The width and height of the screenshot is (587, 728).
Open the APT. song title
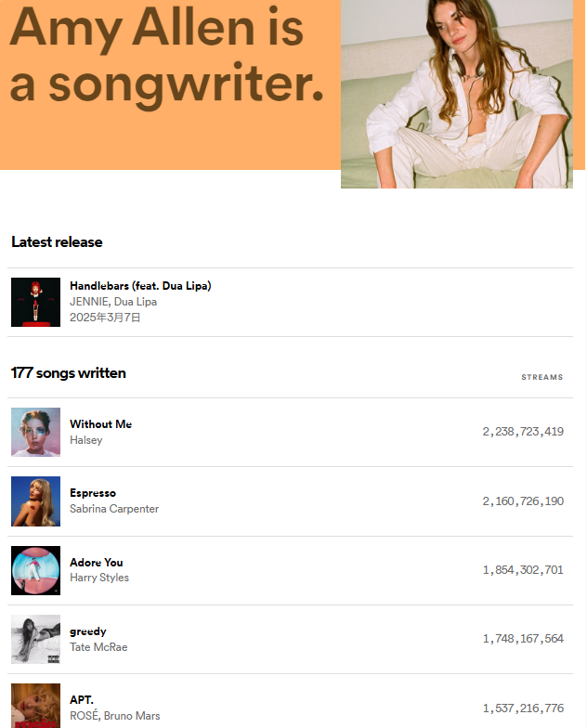point(82,700)
